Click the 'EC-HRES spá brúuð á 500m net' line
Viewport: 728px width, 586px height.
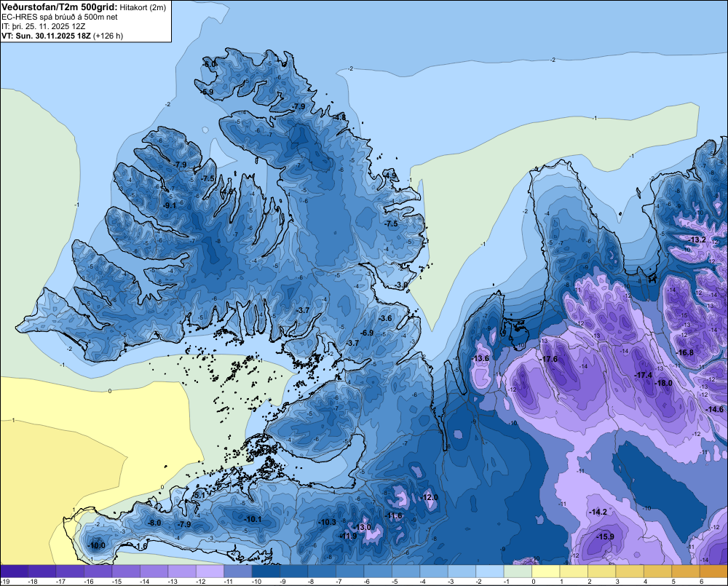[60, 17]
